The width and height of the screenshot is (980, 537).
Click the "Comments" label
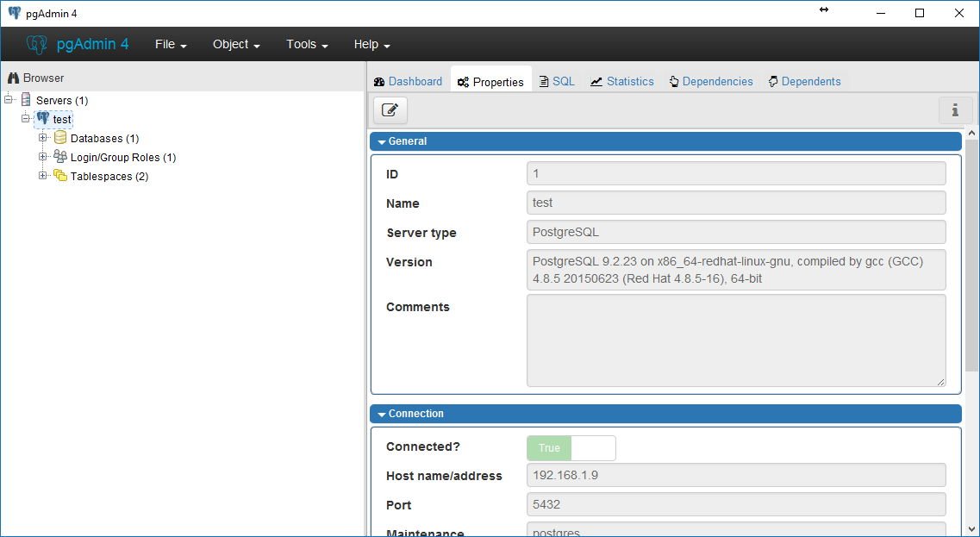pos(417,307)
